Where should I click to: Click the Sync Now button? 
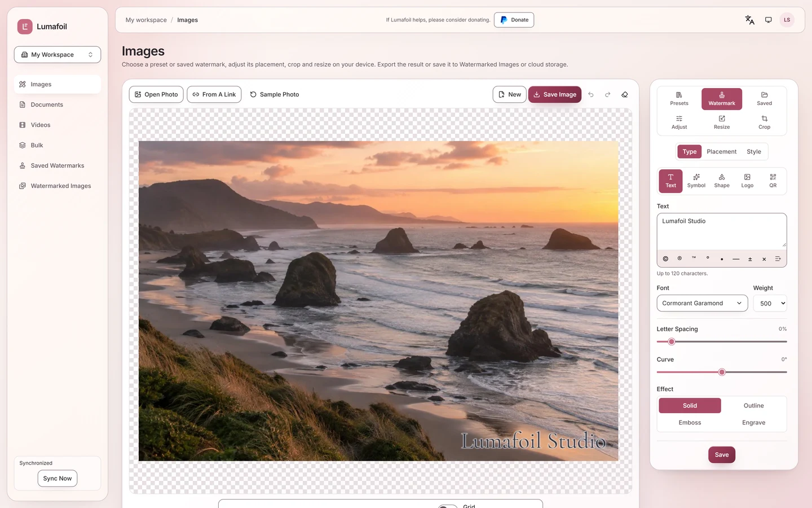tap(58, 478)
